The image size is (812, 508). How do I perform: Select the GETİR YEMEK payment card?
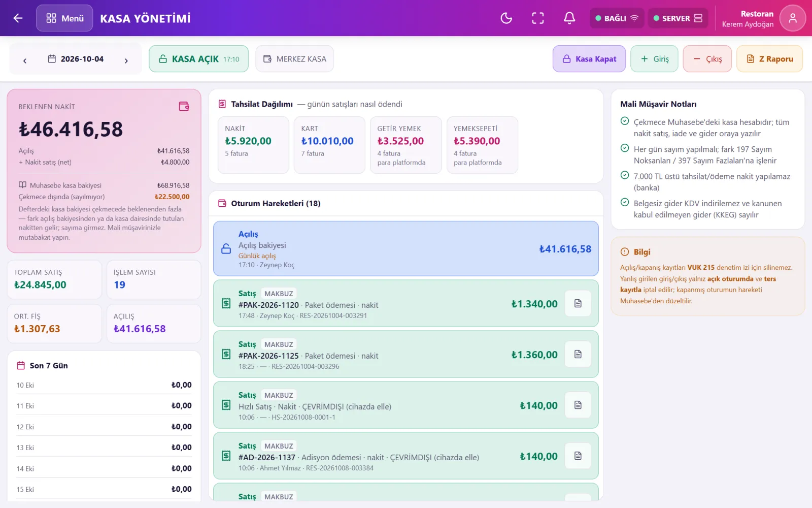tap(406, 145)
